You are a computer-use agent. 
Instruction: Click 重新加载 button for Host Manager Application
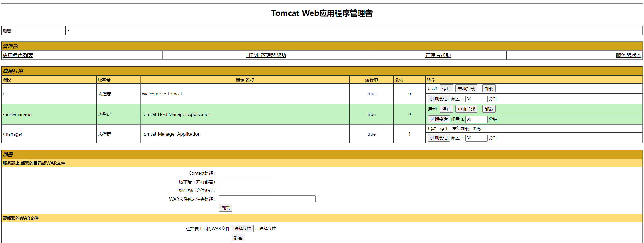(x=466, y=109)
